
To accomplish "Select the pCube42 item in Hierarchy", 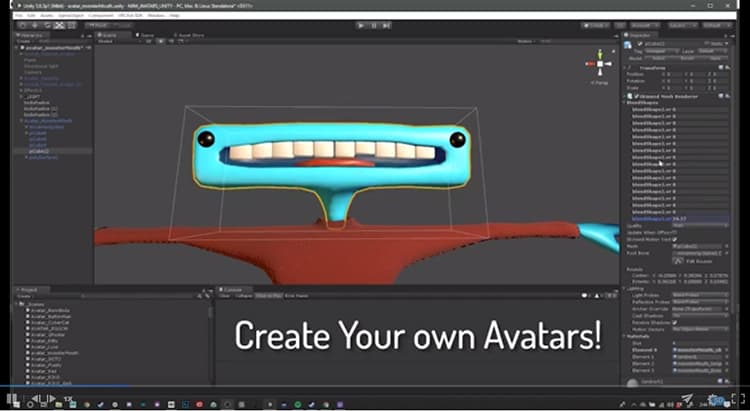I will click(x=39, y=151).
